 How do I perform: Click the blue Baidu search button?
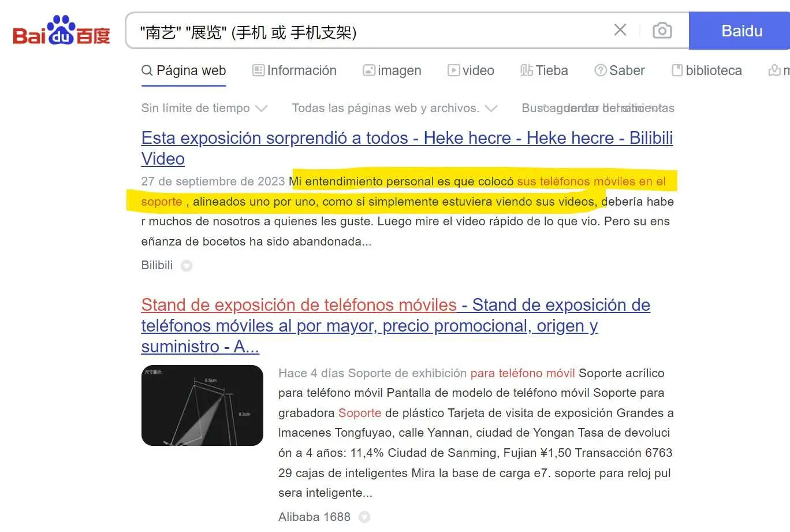741,31
